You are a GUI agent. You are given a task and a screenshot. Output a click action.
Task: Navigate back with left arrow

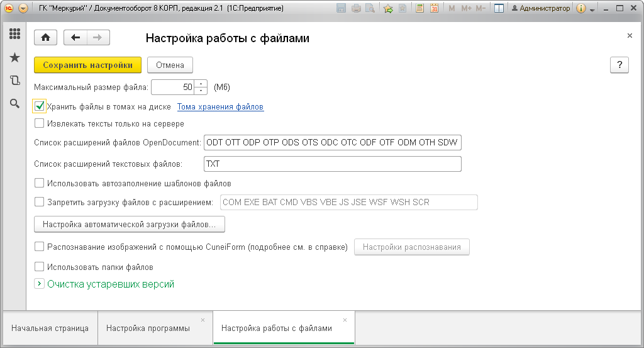75,38
